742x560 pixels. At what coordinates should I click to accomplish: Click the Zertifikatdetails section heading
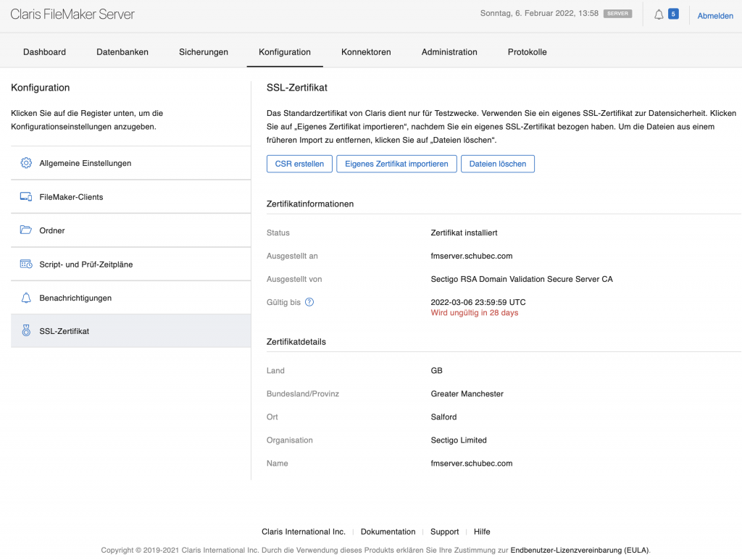click(x=296, y=341)
